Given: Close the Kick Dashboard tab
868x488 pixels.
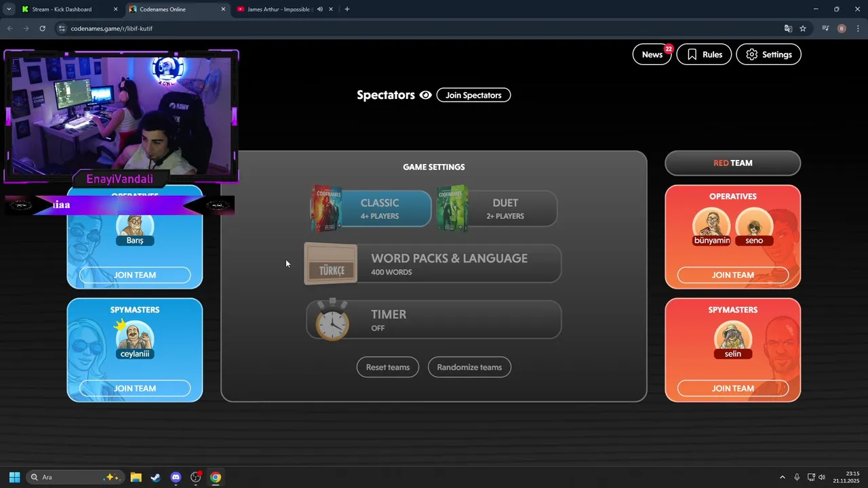Looking at the screenshot, I should (115, 9).
